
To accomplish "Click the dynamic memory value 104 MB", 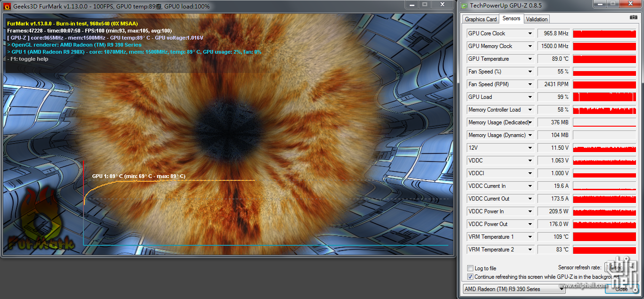I will point(553,135).
